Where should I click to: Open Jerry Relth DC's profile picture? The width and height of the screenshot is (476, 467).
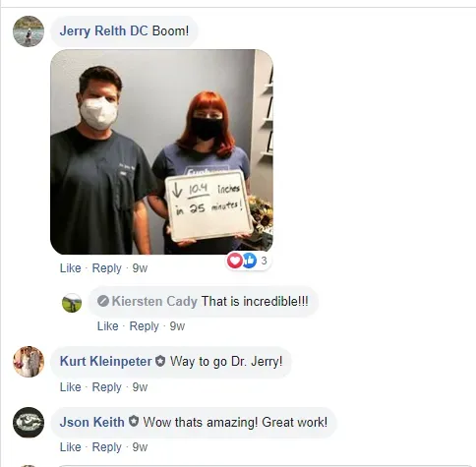pyautogui.click(x=29, y=31)
